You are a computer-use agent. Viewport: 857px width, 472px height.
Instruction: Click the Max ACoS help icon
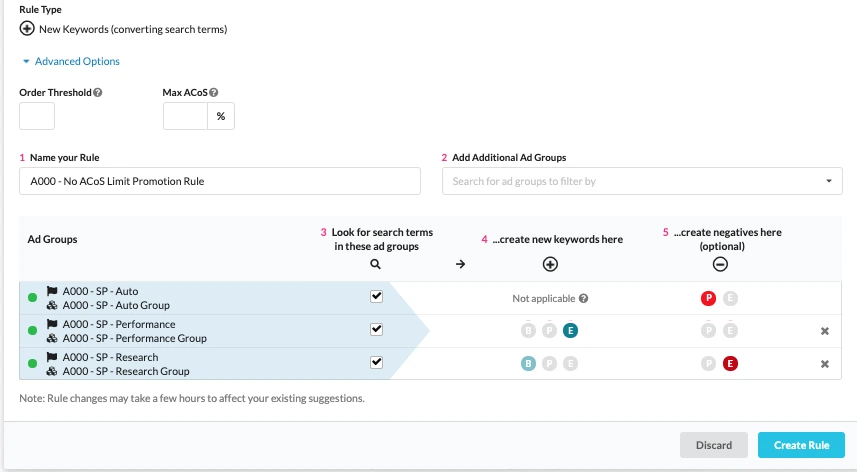tap(214, 93)
